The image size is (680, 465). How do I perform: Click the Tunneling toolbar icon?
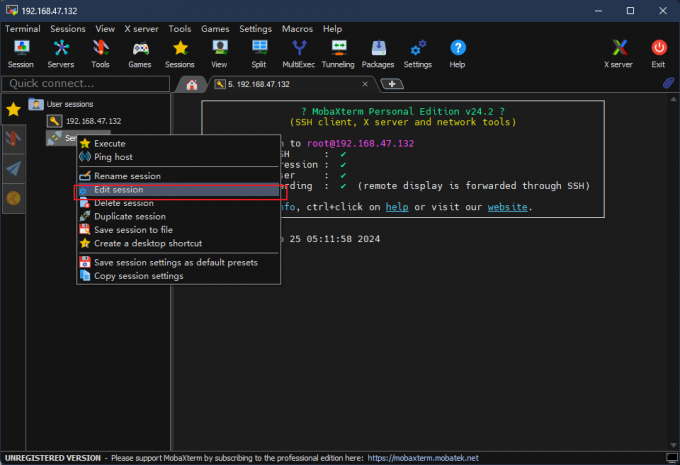coord(338,54)
